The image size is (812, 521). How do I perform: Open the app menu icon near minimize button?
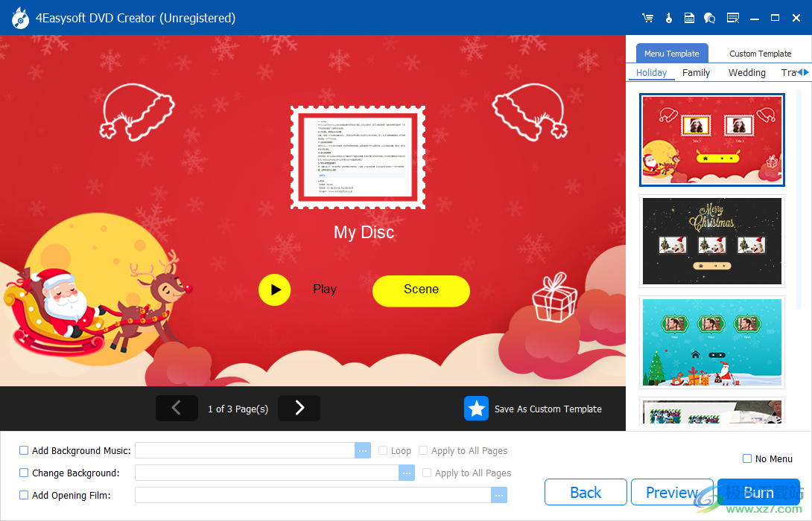click(733, 17)
